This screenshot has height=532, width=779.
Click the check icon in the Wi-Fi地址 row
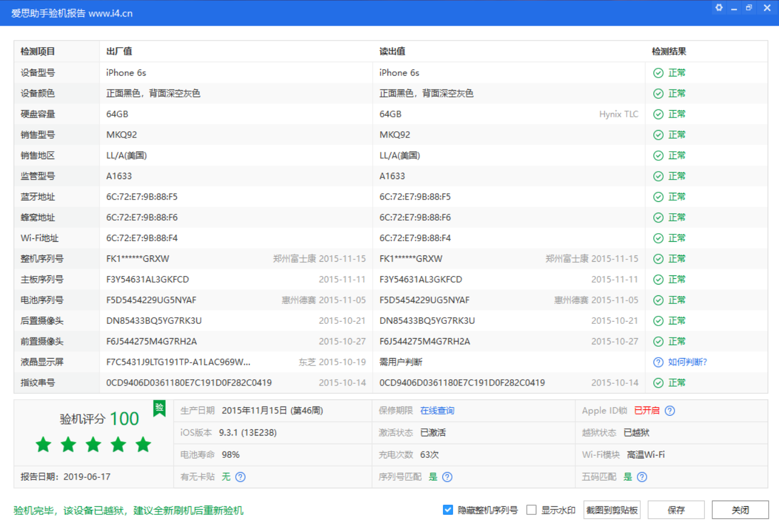[x=658, y=238]
